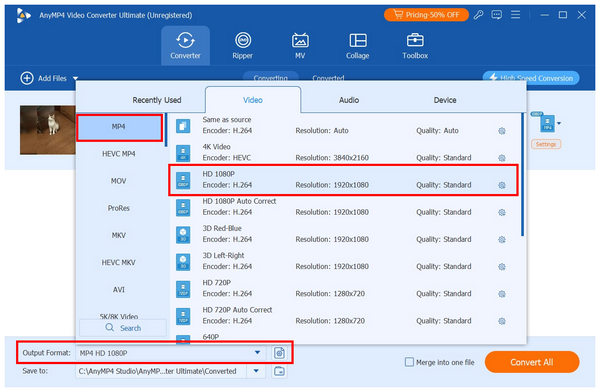The height and width of the screenshot is (392, 600).
Task: Open settings gear for HD 1080P
Action: pos(502,185)
